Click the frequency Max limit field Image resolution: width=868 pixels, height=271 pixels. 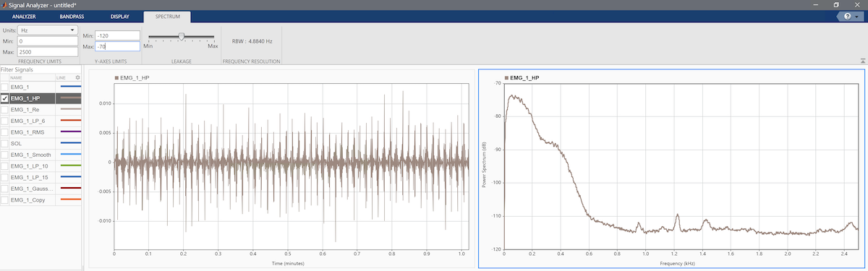click(48, 52)
